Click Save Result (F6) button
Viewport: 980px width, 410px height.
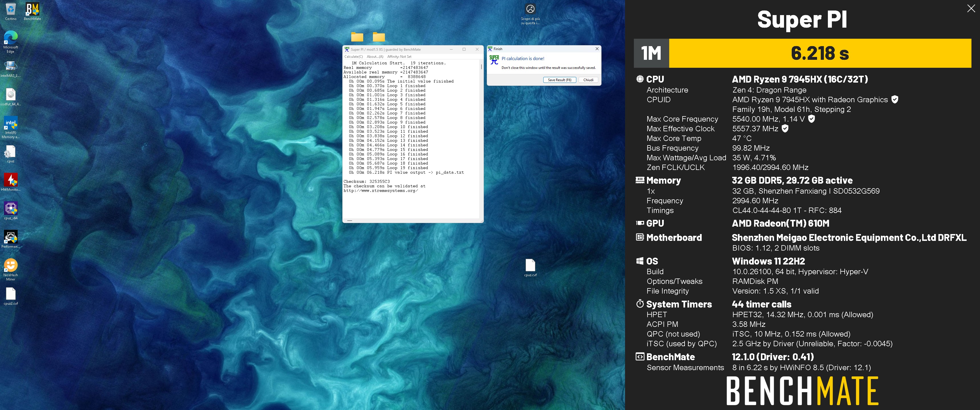[x=559, y=80]
